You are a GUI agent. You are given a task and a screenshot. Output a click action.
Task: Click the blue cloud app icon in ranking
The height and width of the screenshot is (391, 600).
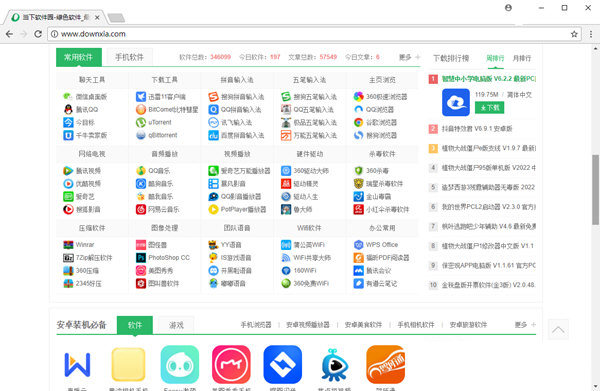tap(456, 103)
